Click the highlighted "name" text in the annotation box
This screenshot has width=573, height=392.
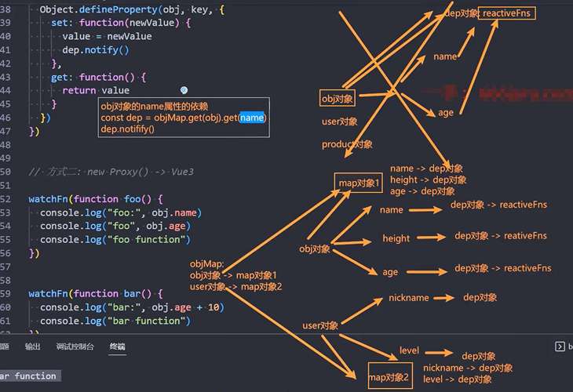[252, 118]
